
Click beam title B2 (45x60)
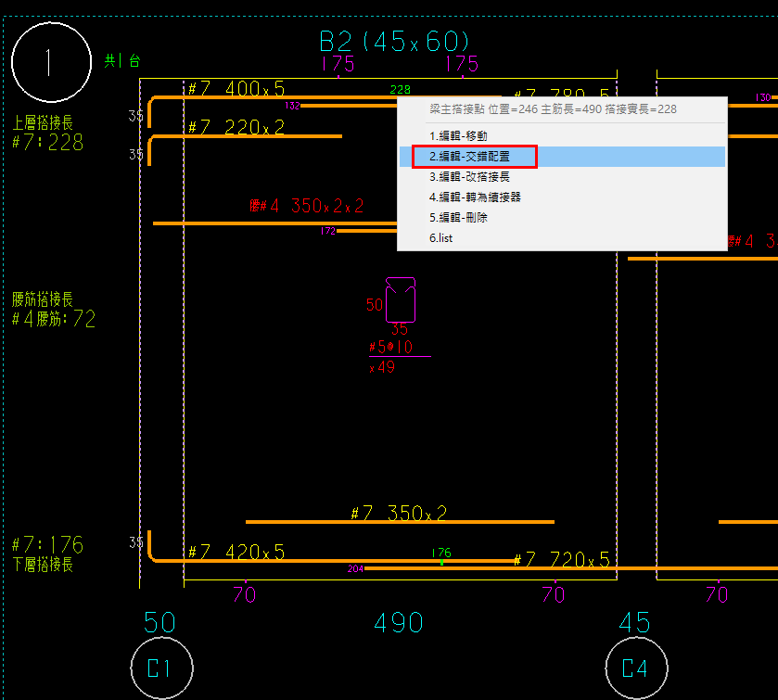point(394,41)
